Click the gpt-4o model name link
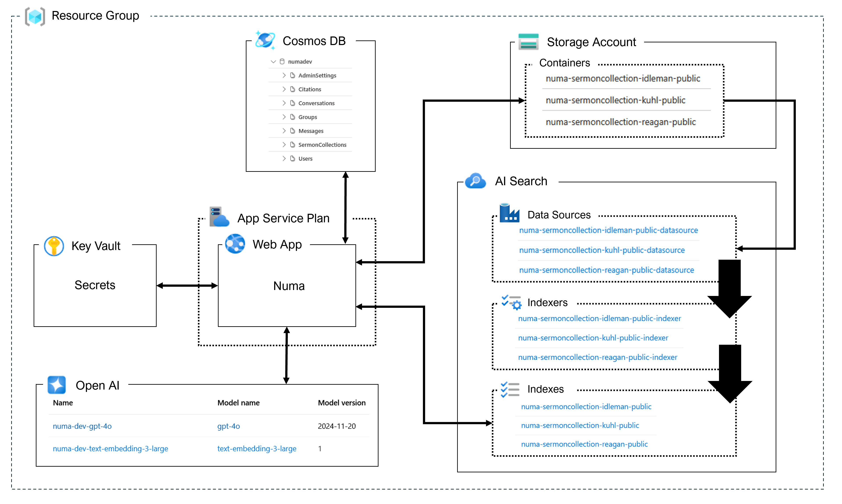Screen dimensions: 842x504 (228, 426)
